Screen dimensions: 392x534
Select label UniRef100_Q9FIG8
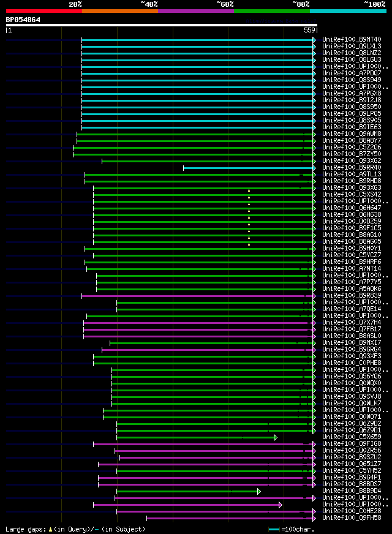(352, 444)
